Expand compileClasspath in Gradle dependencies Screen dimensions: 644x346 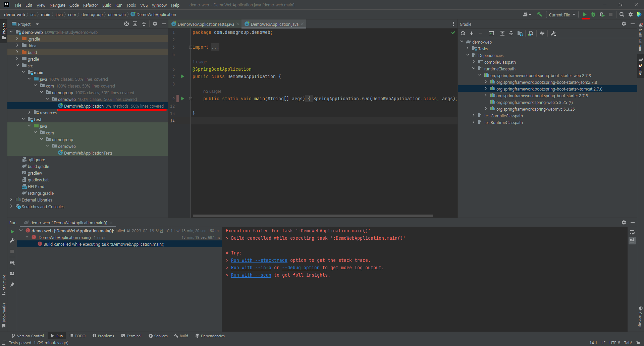point(474,62)
